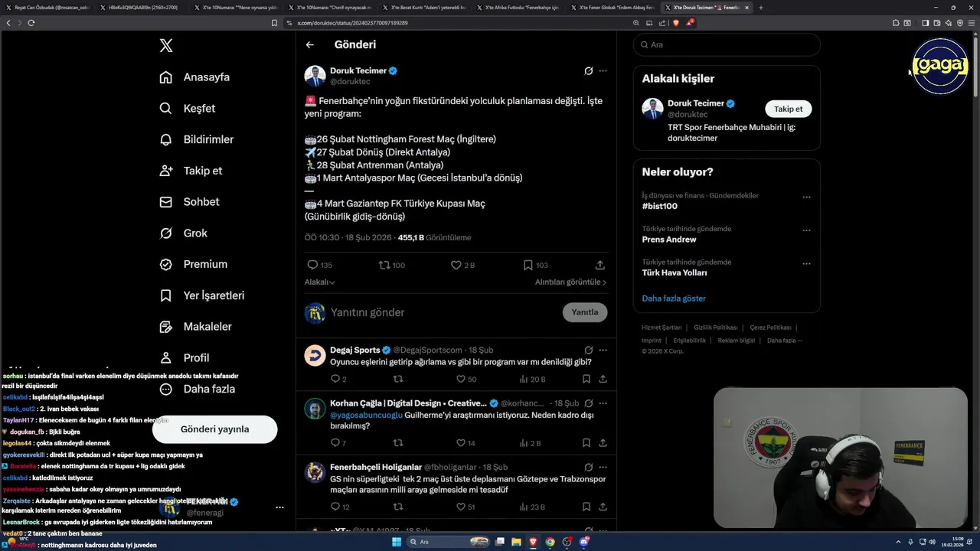
Task: Click Grok icon on Doruk Tecimer's post
Action: (x=588, y=70)
